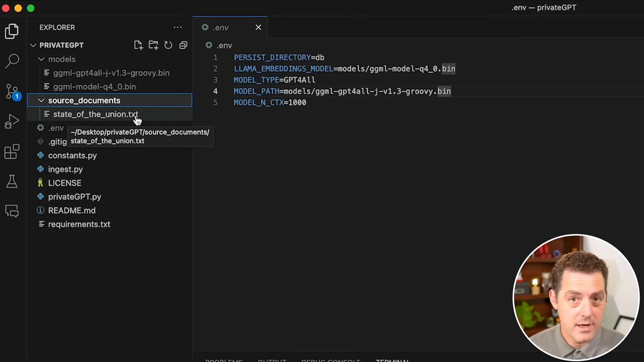
Task: Open the Explorer activity bar icon
Action: 12,31
